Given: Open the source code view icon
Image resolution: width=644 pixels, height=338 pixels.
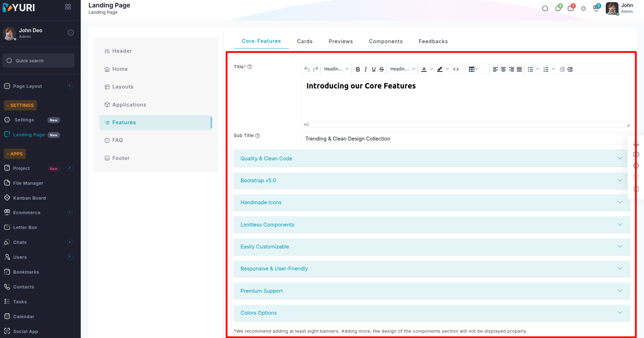Looking at the screenshot, I should 456,69.
